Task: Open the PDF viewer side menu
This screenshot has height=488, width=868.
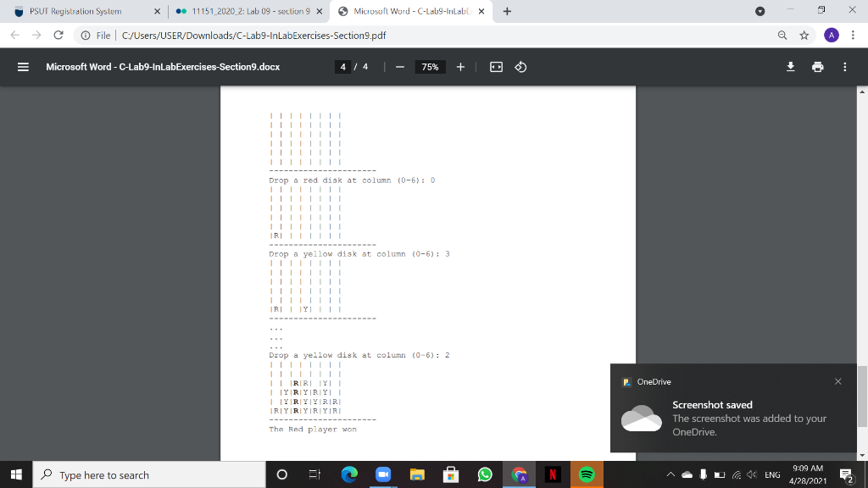Action: pos(23,67)
